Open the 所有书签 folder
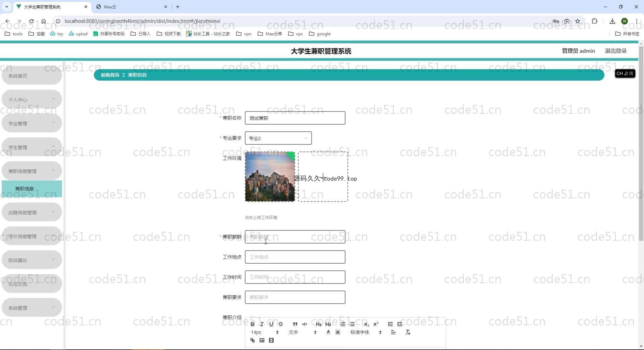The image size is (644, 350). 627,34
